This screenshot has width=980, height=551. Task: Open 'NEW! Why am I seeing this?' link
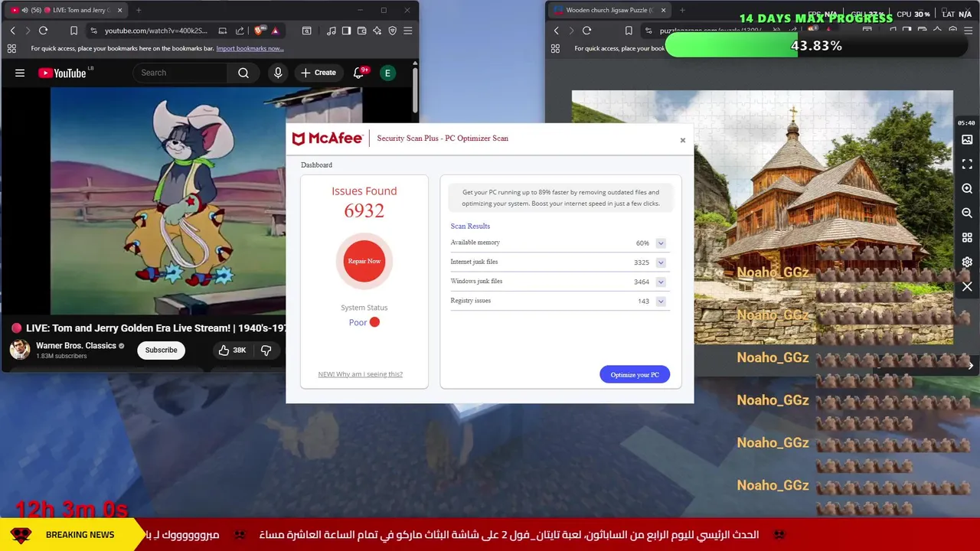(x=360, y=374)
